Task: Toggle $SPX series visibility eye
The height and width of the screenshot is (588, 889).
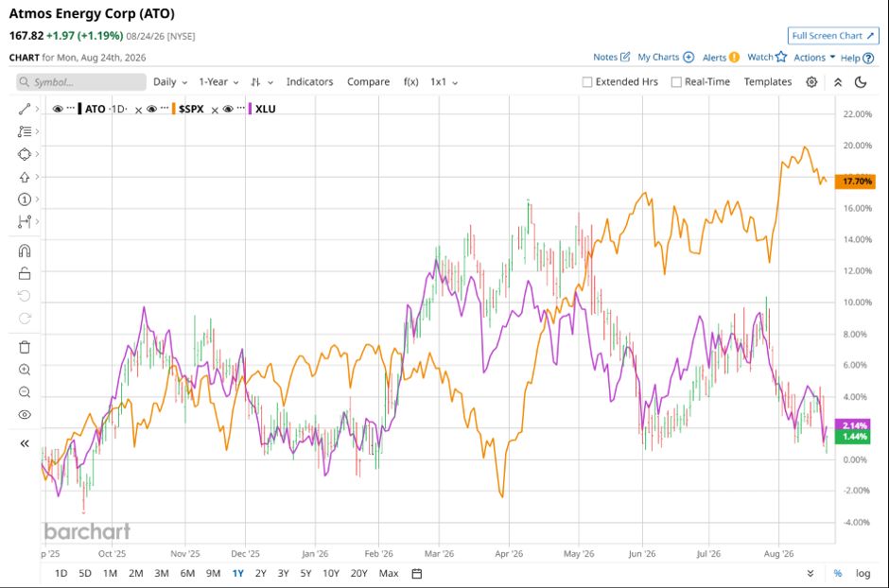Action: [151, 109]
